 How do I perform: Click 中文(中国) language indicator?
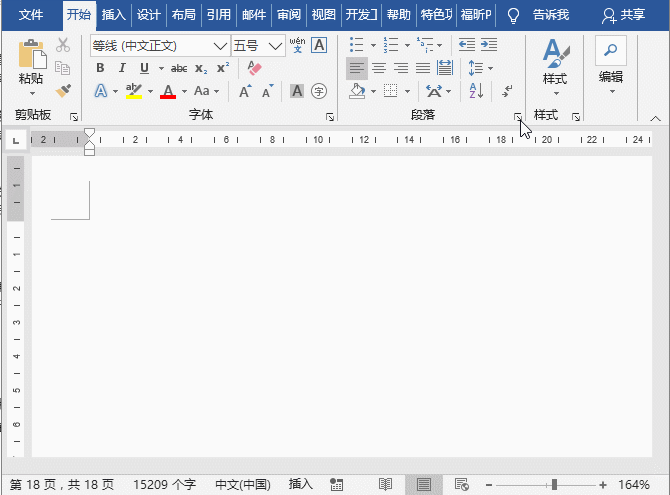(243, 485)
